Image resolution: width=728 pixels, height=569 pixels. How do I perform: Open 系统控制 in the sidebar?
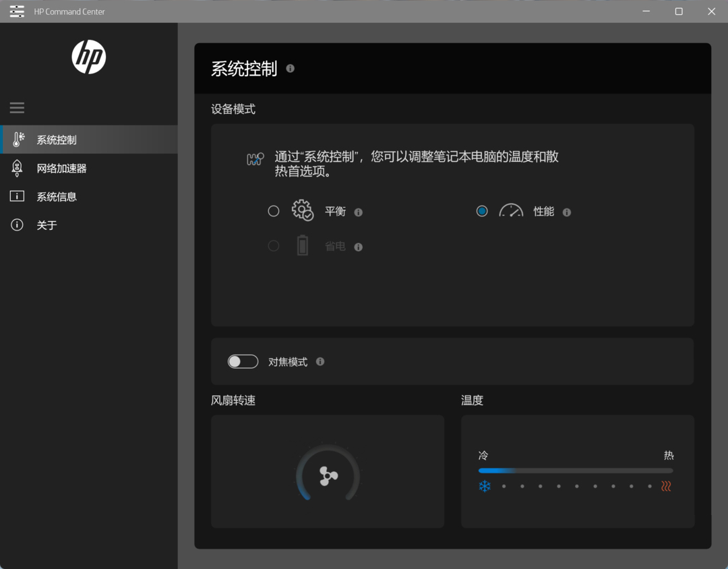[57, 140]
